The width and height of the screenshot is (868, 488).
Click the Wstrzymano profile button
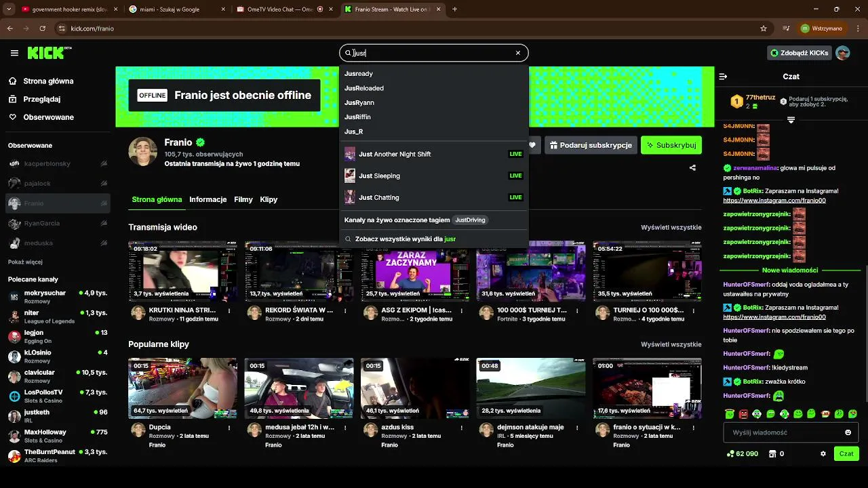821,28
